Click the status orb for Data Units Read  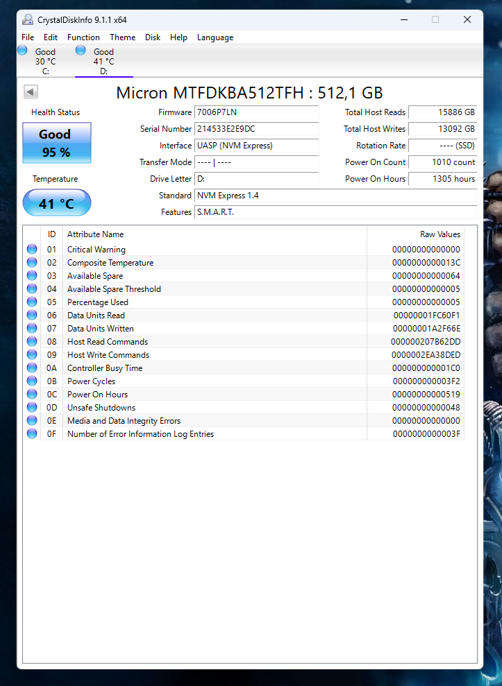32,315
